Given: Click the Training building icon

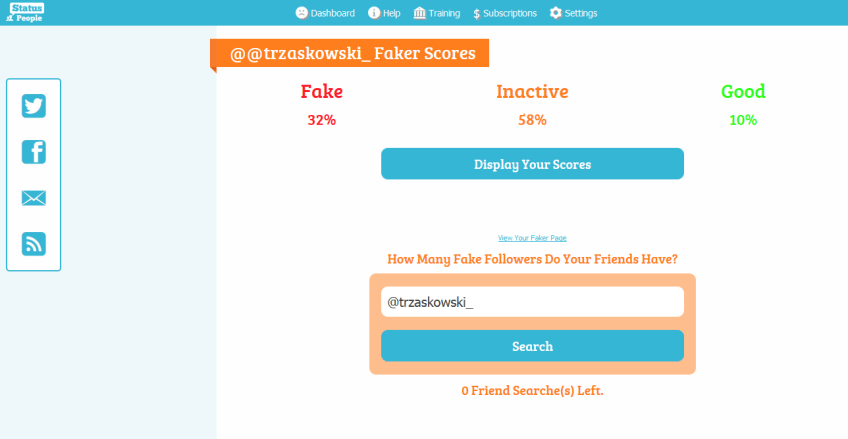Looking at the screenshot, I should coord(418,13).
